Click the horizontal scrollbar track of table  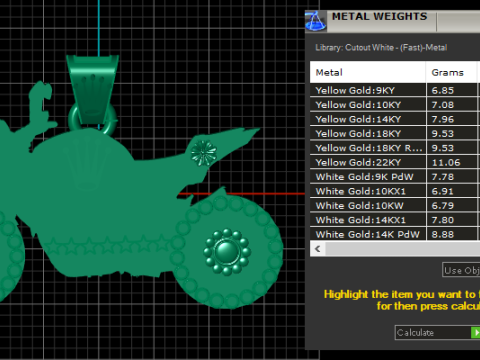[403, 249]
